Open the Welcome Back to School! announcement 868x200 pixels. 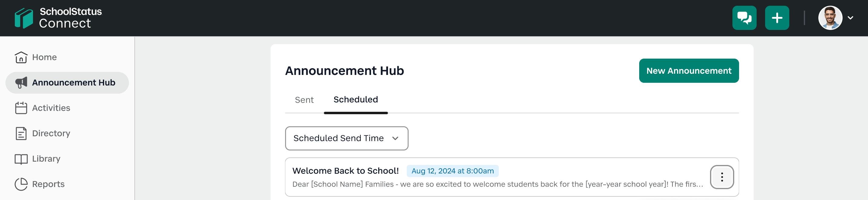coord(345,171)
